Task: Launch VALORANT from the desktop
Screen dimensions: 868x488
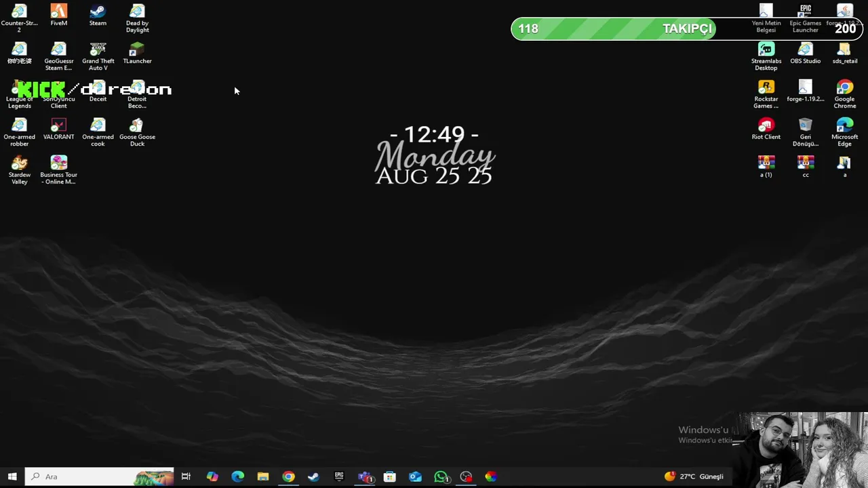Action: [x=59, y=129]
